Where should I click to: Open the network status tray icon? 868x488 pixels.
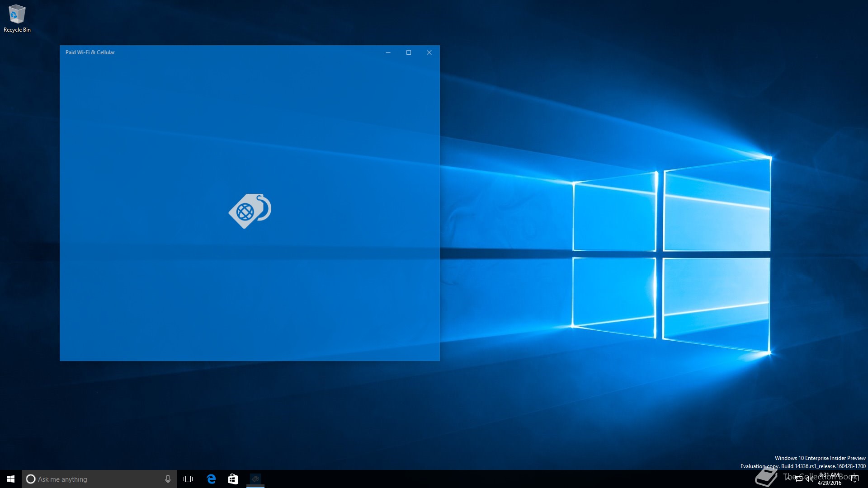tap(799, 479)
